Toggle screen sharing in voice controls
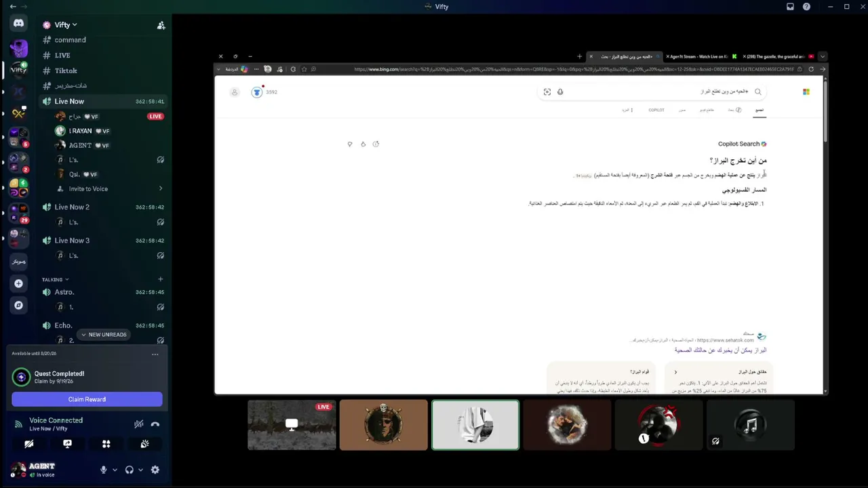The height and width of the screenshot is (488, 868). tap(67, 444)
